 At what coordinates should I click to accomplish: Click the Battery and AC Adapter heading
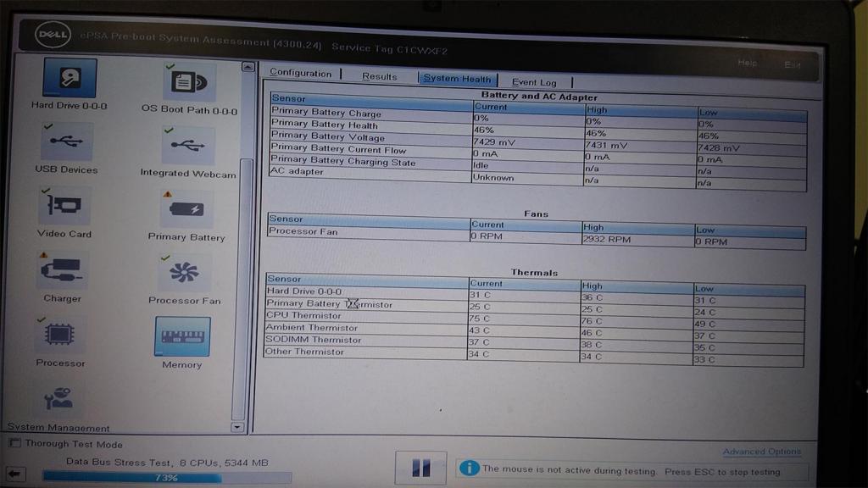(x=539, y=97)
